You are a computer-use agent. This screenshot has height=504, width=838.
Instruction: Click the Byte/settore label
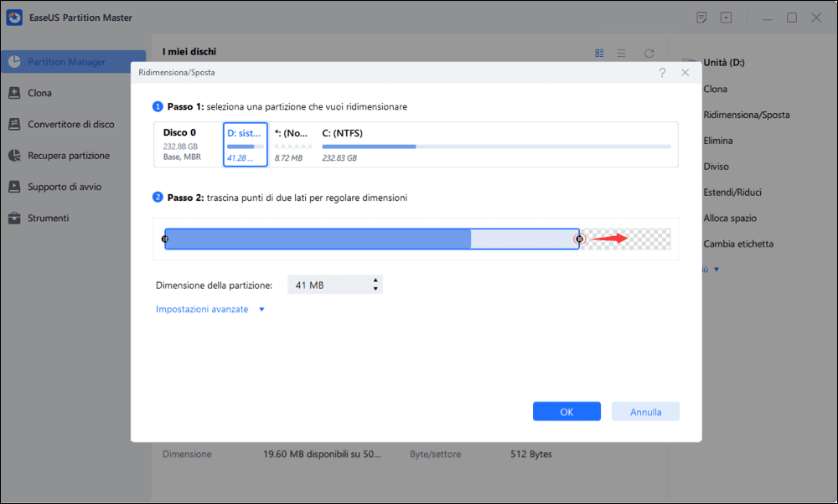tap(435, 455)
